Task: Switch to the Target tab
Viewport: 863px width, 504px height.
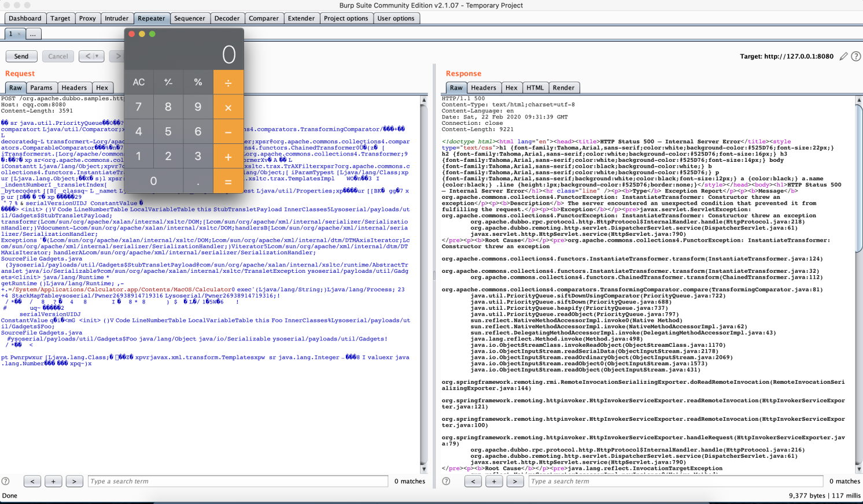Action: 60,18
